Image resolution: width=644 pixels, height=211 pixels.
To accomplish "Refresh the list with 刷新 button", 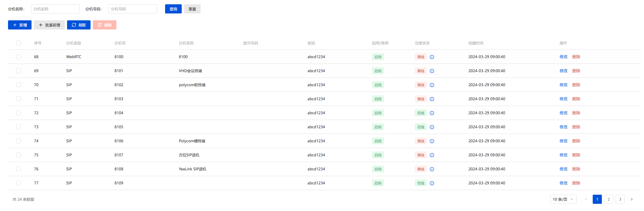I will [x=79, y=25].
